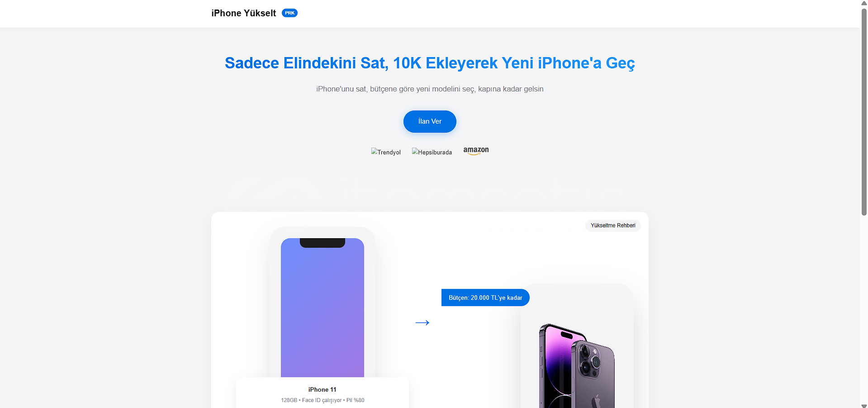Click the gradient iPhone 11 mockup screen
The image size is (868, 408).
coord(323,308)
